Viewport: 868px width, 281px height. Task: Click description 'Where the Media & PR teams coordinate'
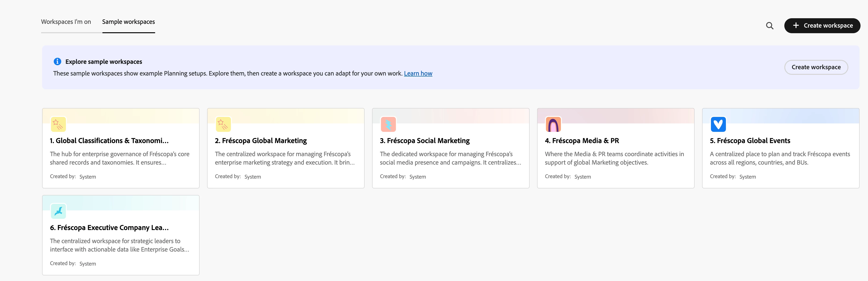pyautogui.click(x=614, y=158)
